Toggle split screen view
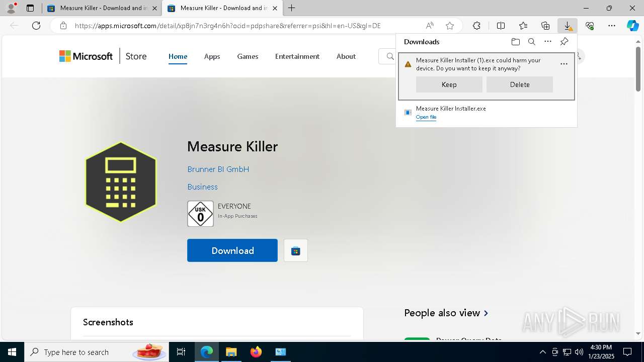Screen dimensions: 644x362 click(x=501, y=26)
